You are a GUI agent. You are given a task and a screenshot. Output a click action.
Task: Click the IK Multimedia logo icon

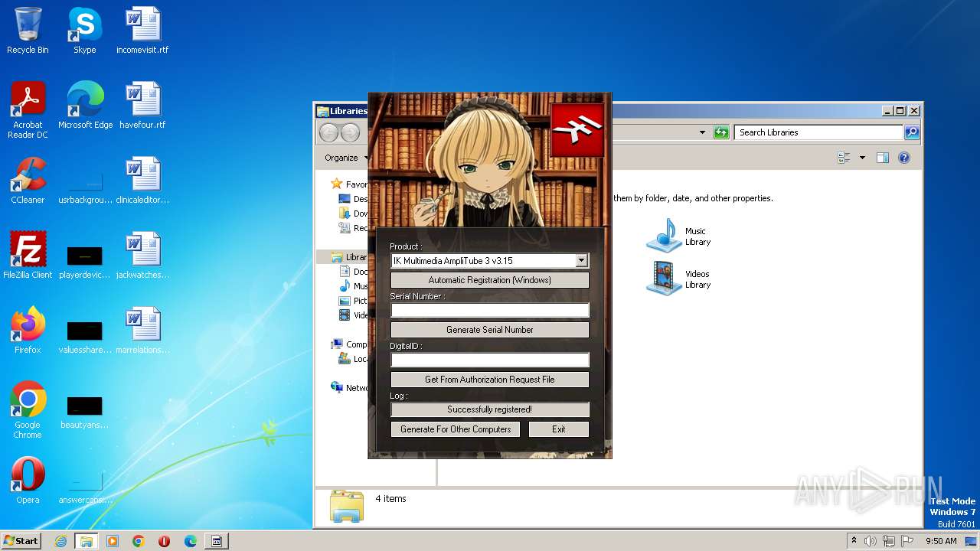click(577, 129)
